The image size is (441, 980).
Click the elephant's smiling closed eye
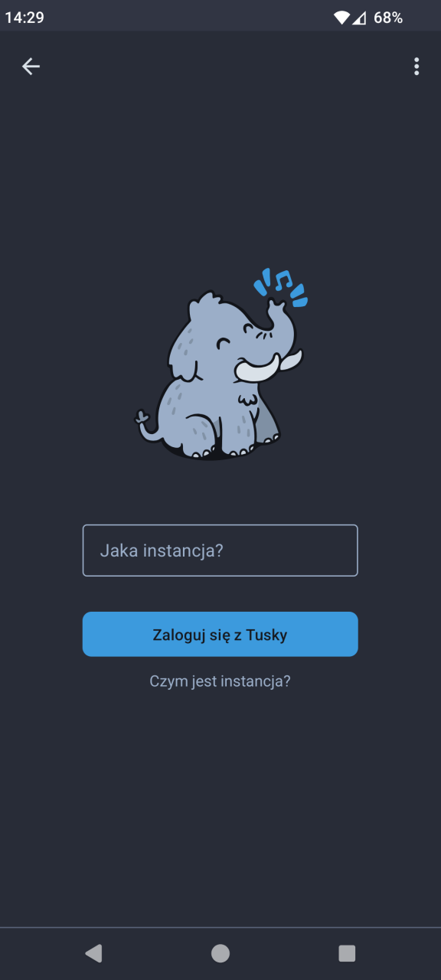(x=222, y=342)
